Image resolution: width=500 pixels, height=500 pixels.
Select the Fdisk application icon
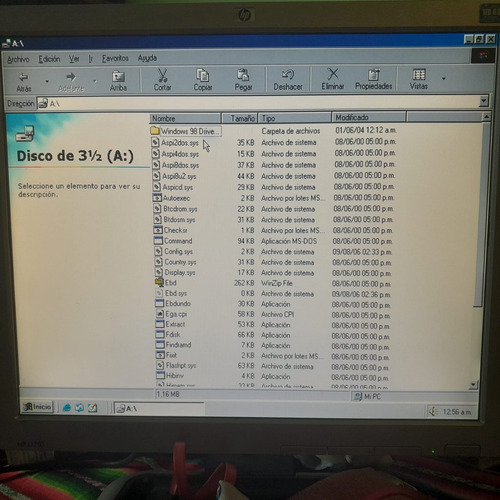point(161,335)
